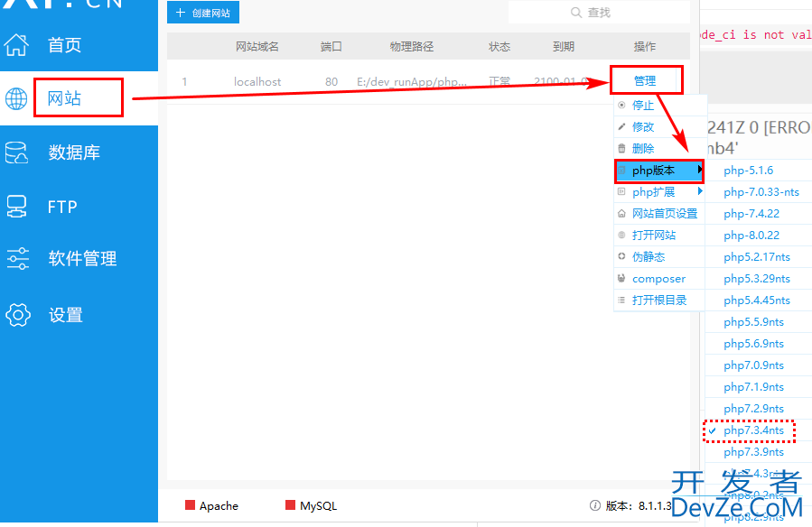
Task: Click the stop icon beside 停止
Action: tap(621, 105)
